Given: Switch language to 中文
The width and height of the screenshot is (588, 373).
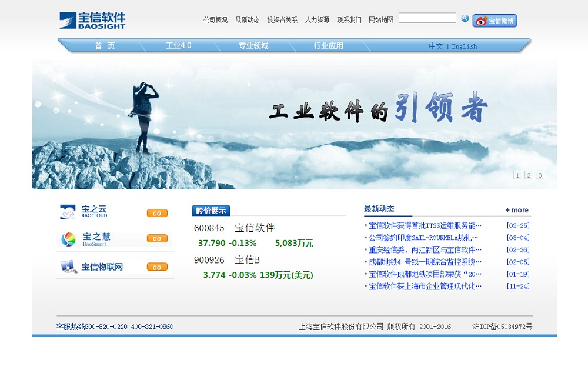Looking at the screenshot, I should pyautogui.click(x=436, y=46).
